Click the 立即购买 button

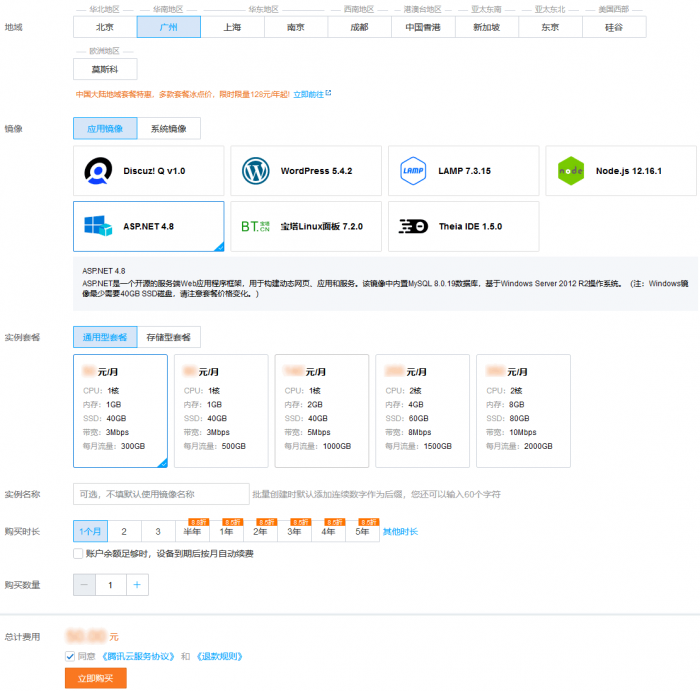[x=96, y=679]
